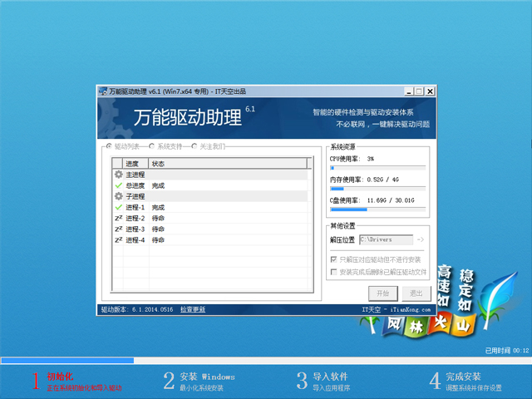The width and height of the screenshot is (532, 399).
Task: Click the gear icon beside 主进程
Action: pyautogui.click(x=118, y=175)
